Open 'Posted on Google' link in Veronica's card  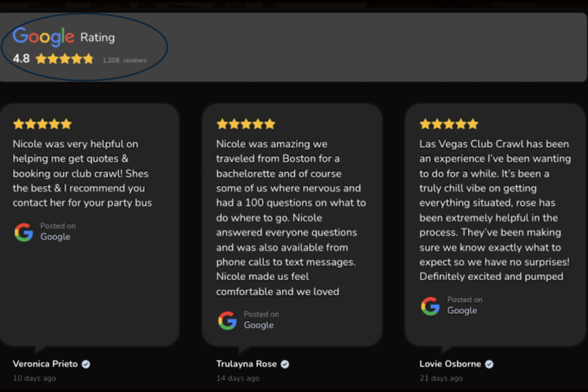[58, 232]
